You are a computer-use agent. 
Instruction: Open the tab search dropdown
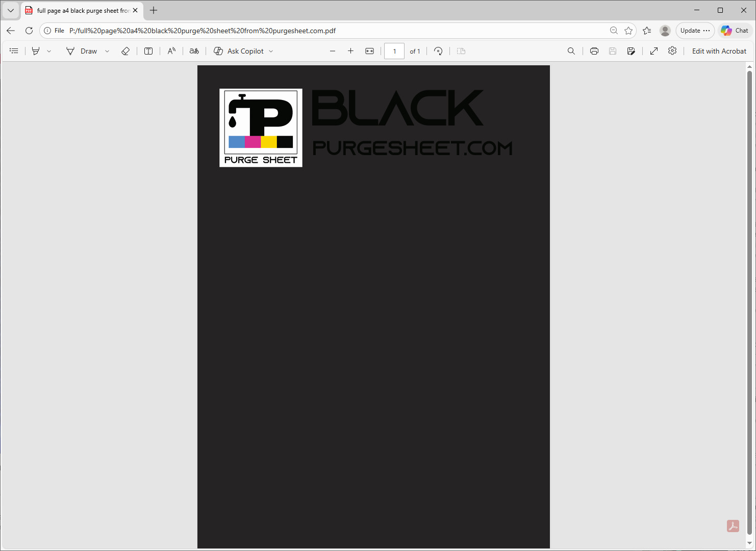coord(11,10)
